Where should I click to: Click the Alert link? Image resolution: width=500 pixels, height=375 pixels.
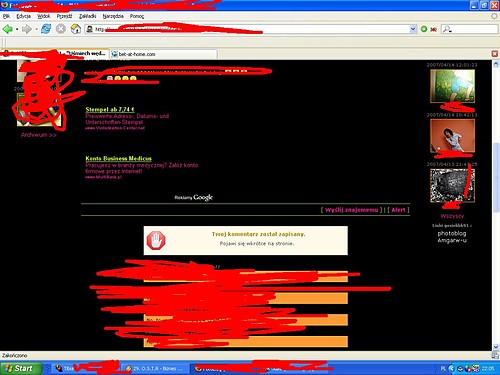tap(398, 210)
